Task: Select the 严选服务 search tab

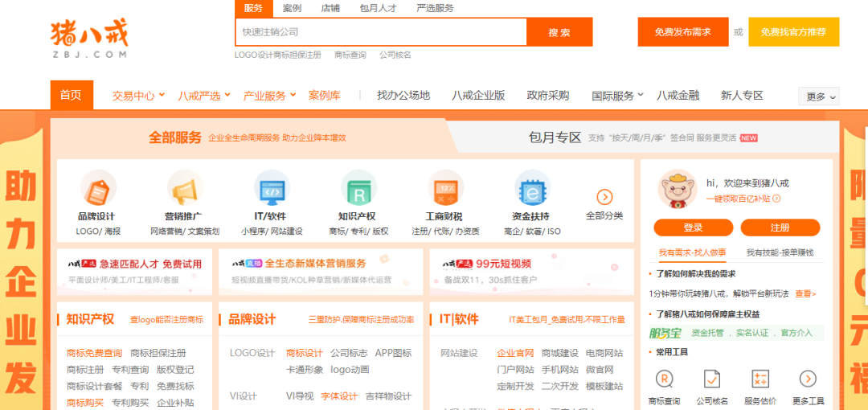Action: pos(435,8)
